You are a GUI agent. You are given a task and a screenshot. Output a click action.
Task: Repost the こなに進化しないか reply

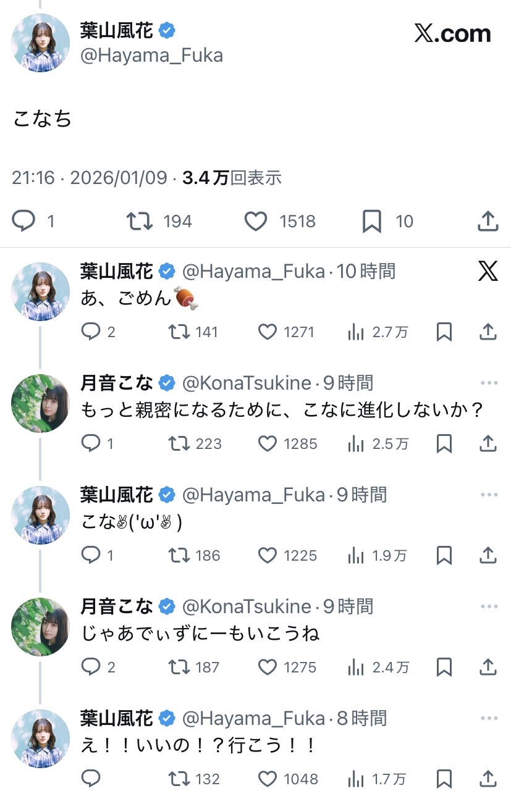pyautogui.click(x=179, y=444)
